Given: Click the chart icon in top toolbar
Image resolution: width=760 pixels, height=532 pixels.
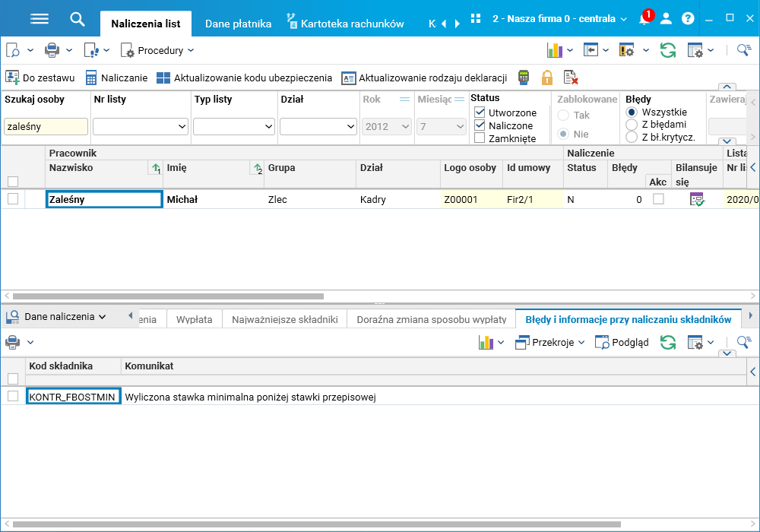Looking at the screenshot, I should tap(555, 50).
